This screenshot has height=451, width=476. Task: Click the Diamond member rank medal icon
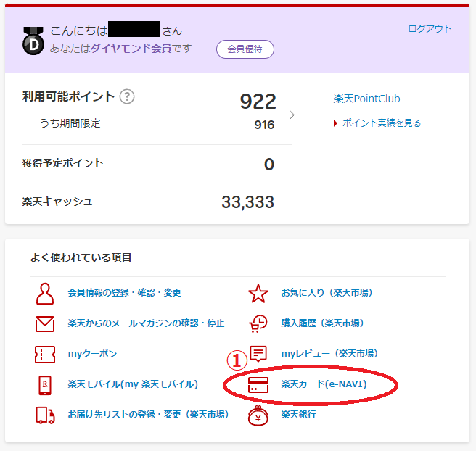coord(33,41)
